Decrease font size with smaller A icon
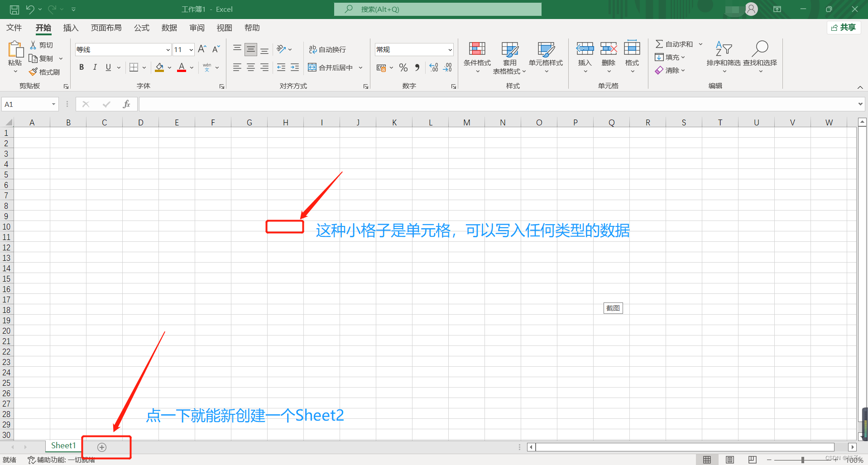The image size is (868, 465). [216, 49]
